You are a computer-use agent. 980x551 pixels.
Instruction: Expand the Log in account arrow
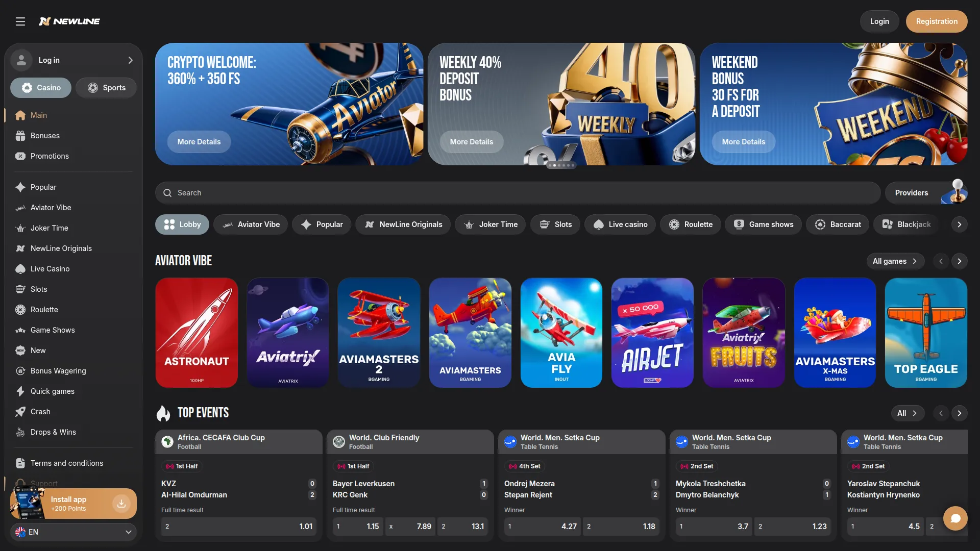point(130,60)
